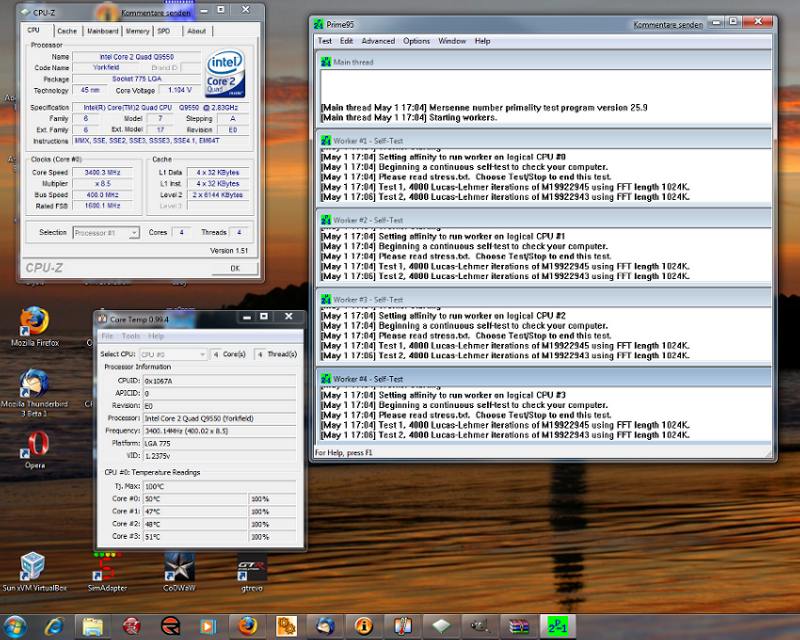Open the Help menu in Core Temp
The image size is (800, 640).
pyautogui.click(x=156, y=336)
